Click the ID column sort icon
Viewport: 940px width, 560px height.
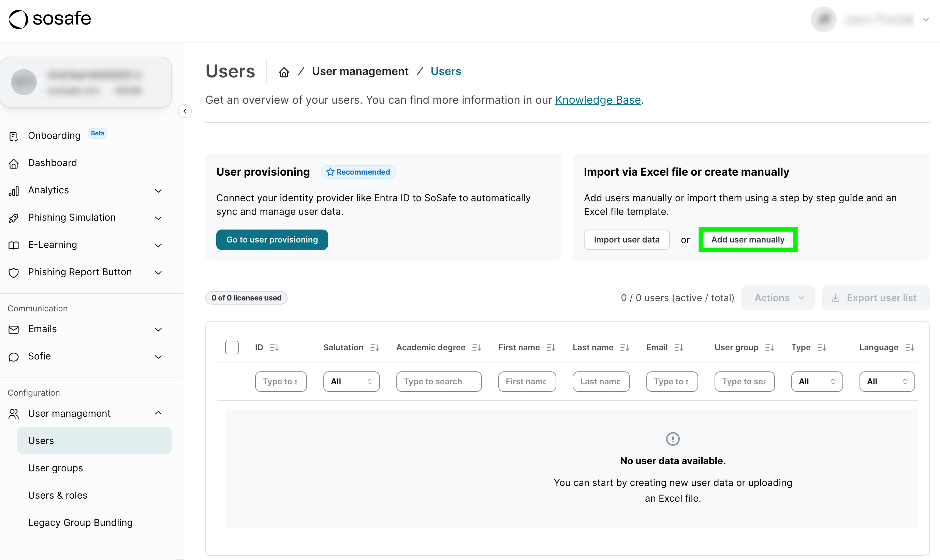point(274,348)
